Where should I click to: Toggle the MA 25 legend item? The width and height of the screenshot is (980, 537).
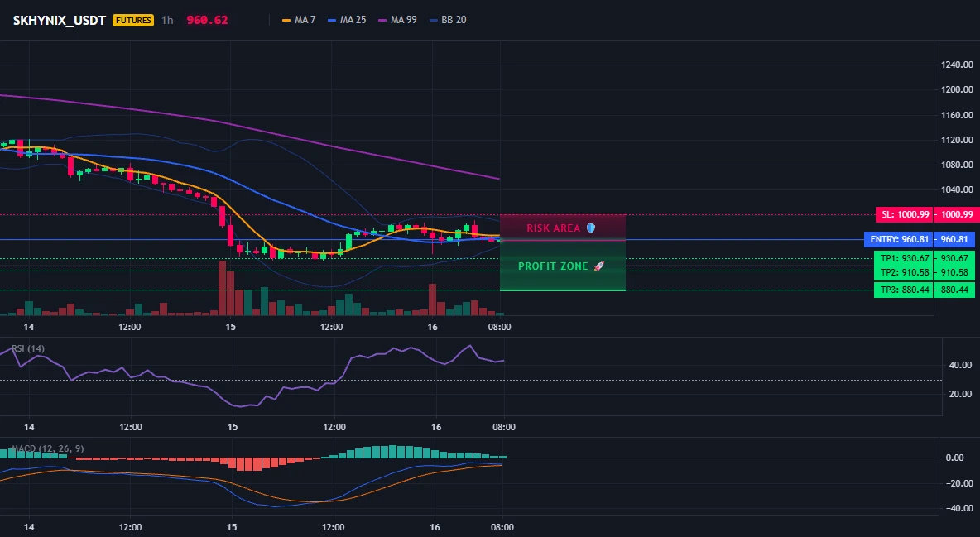click(347, 20)
